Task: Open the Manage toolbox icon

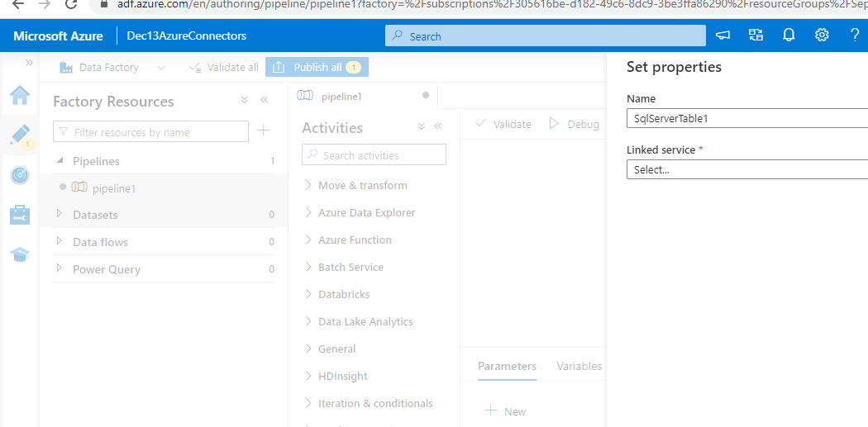Action: (x=20, y=215)
